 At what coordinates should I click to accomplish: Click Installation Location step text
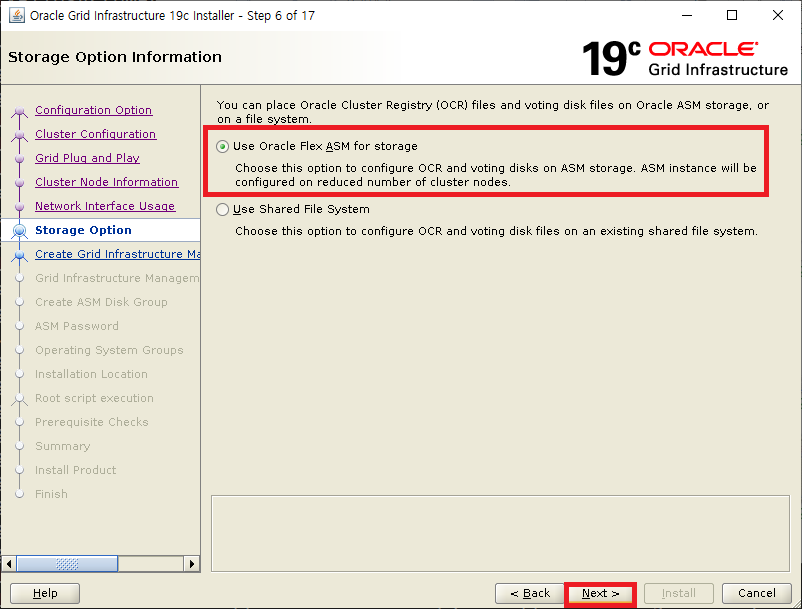pos(91,374)
